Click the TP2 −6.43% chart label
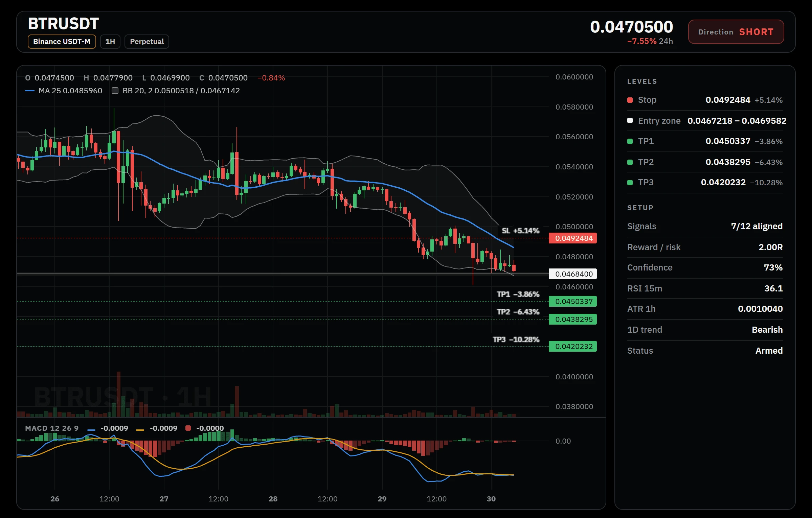Image resolution: width=812 pixels, height=518 pixels. 518,312
